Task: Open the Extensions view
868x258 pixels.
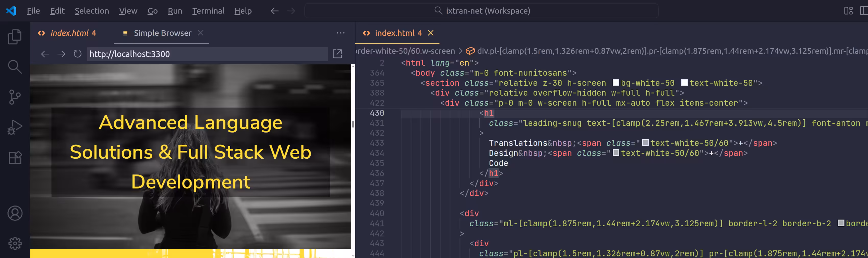Action: pyautogui.click(x=15, y=158)
